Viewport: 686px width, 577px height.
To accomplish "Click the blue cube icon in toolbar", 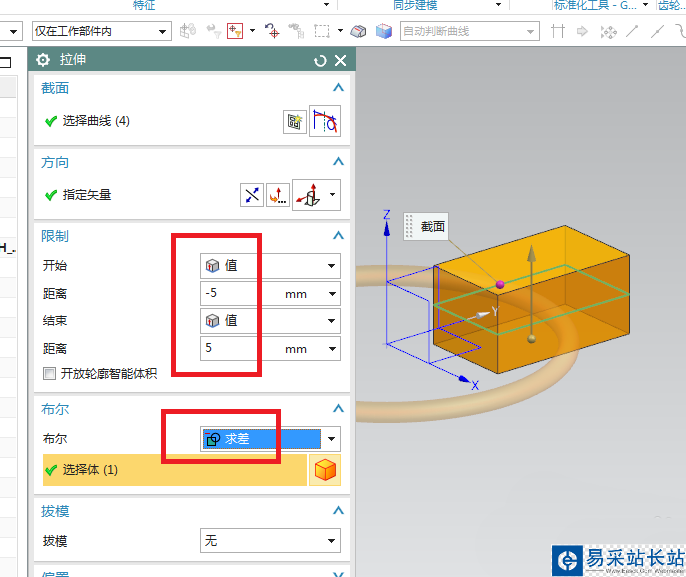I will coord(384,31).
